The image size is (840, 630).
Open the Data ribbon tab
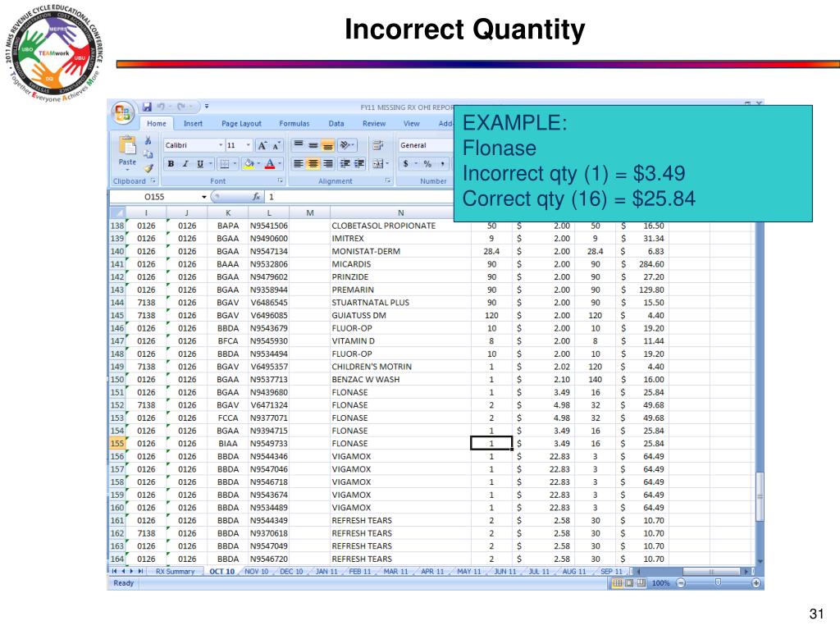point(336,124)
